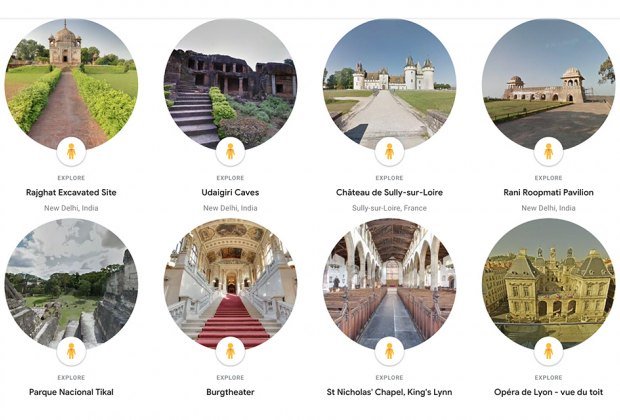Viewport: 620px width, 420px height.
Task: Open the Rani Roopmati Pavilion photo
Action: point(548,84)
